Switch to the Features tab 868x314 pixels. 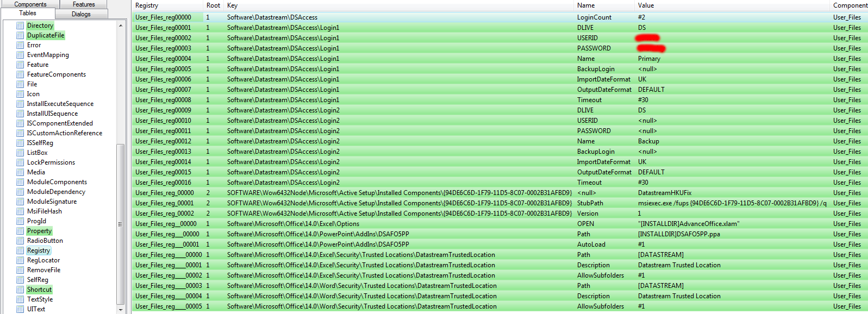click(x=84, y=4)
